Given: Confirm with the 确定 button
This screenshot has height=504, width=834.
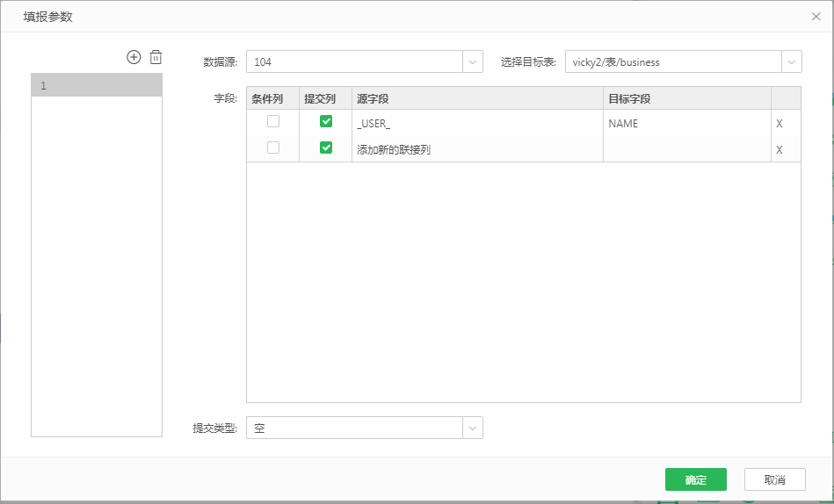Looking at the screenshot, I should point(696,479).
